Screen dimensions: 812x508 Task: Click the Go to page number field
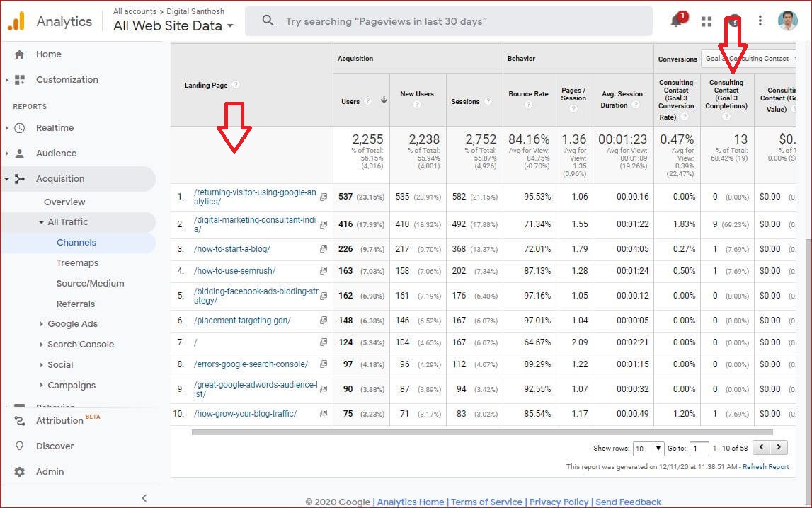pos(699,449)
